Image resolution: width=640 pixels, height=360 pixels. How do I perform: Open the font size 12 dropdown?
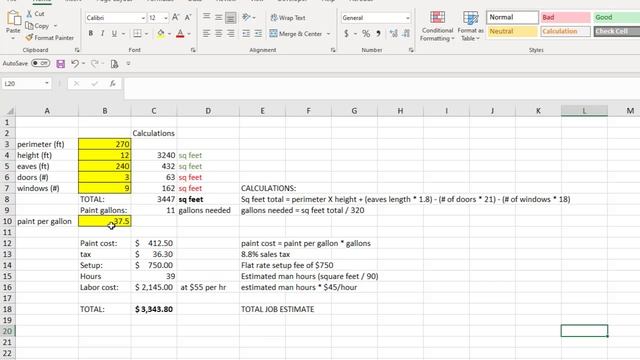[x=165, y=18]
